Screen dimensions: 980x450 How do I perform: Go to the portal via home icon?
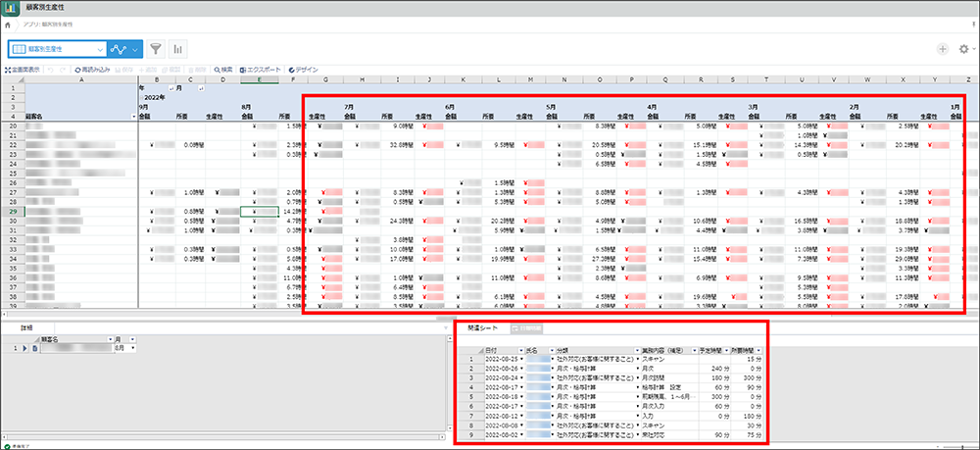[x=8, y=24]
